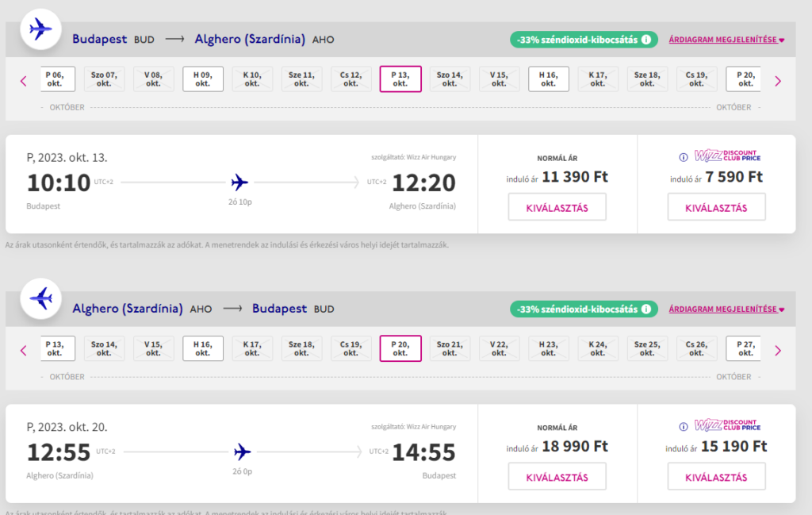Go to previous outbound dates with left arrow
This screenshot has width=812, height=515.
[24, 80]
